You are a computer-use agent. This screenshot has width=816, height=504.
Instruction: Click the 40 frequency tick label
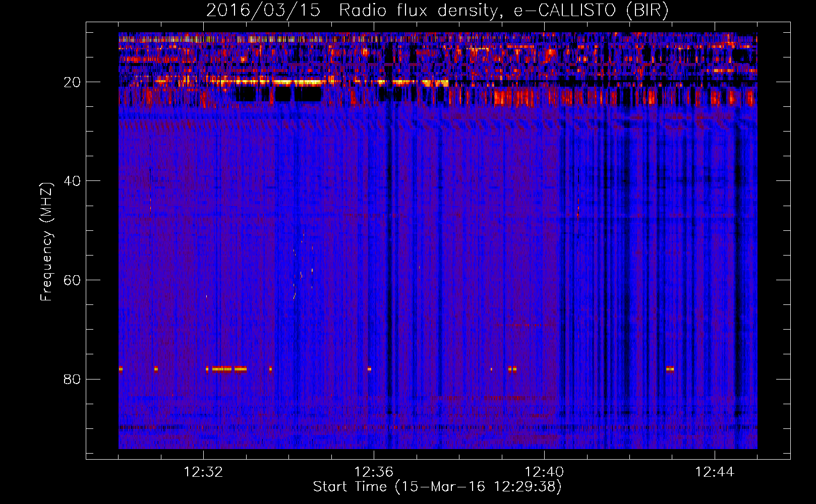coord(72,181)
